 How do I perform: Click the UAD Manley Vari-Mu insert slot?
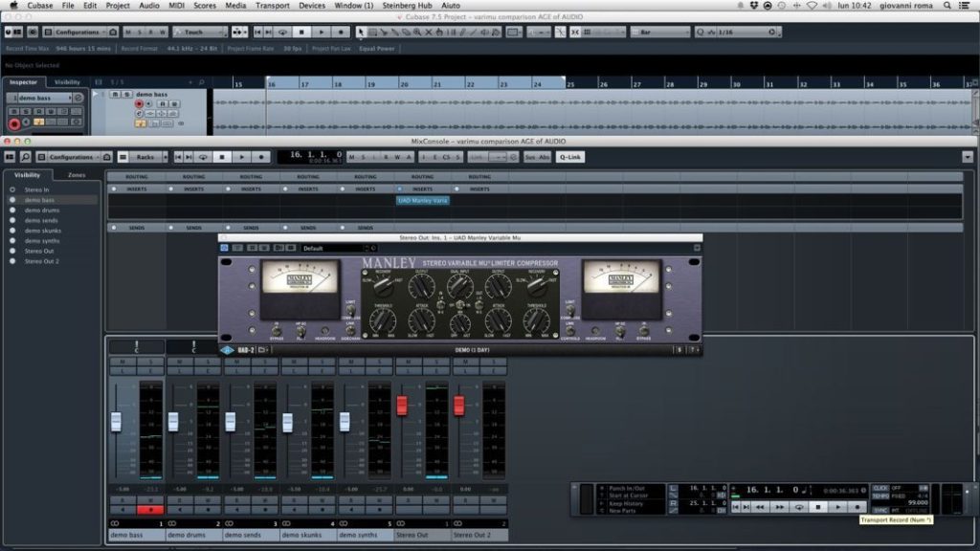click(422, 200)
